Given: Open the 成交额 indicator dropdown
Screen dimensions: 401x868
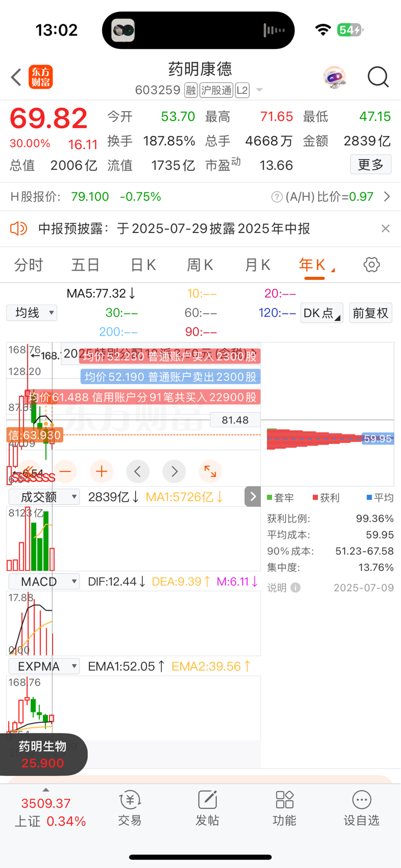Looking at the screenshot, I should click(x=44, y=497).
